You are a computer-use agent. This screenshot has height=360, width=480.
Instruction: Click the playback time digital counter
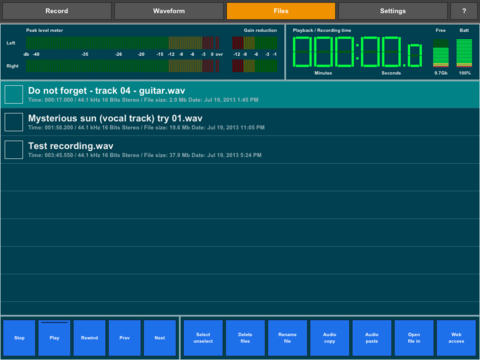(x=357, y=52)
